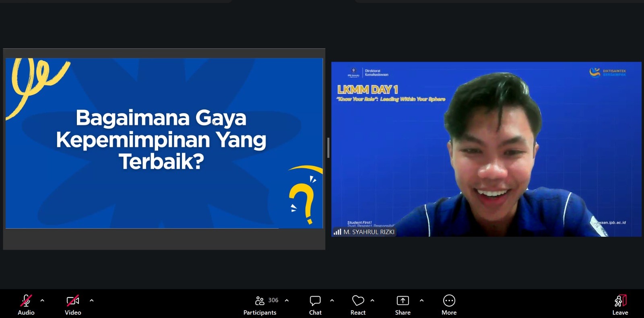Screen dimensions: 644x318
Task: Expand the audio options caret
Action: click(42, 300)
